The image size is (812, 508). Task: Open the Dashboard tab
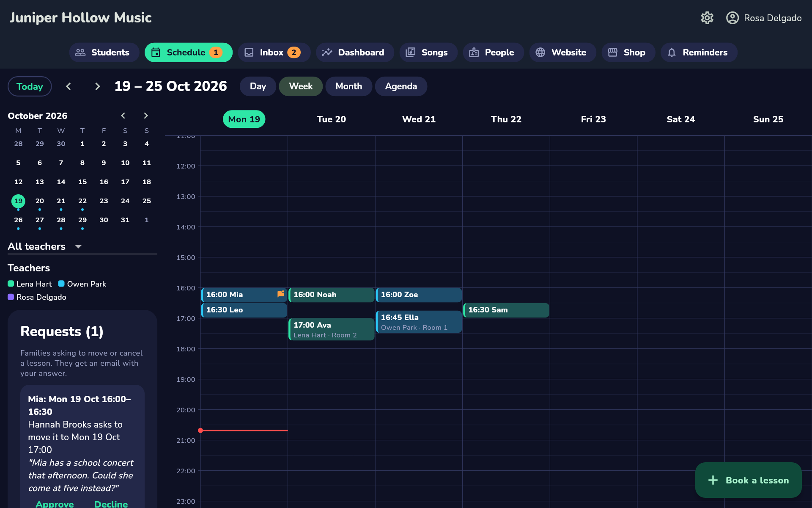(x=355, y=52)
